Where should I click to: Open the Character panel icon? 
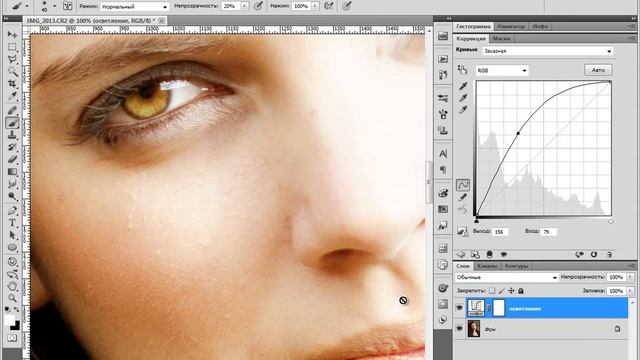443,154
